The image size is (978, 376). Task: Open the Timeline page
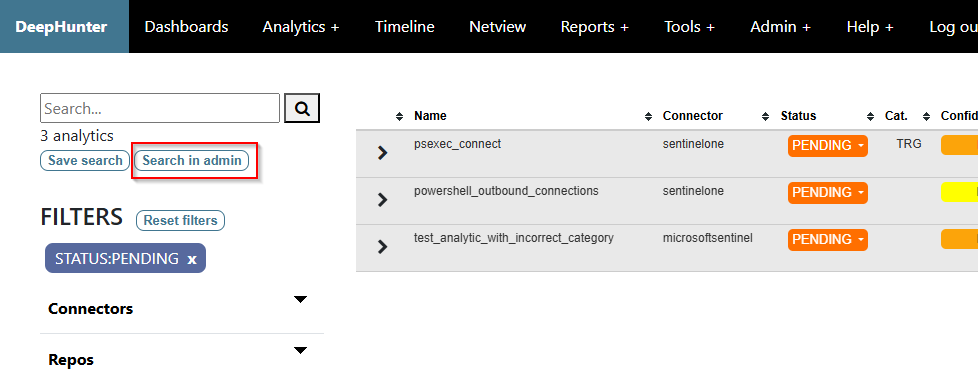tap(405, 27)
